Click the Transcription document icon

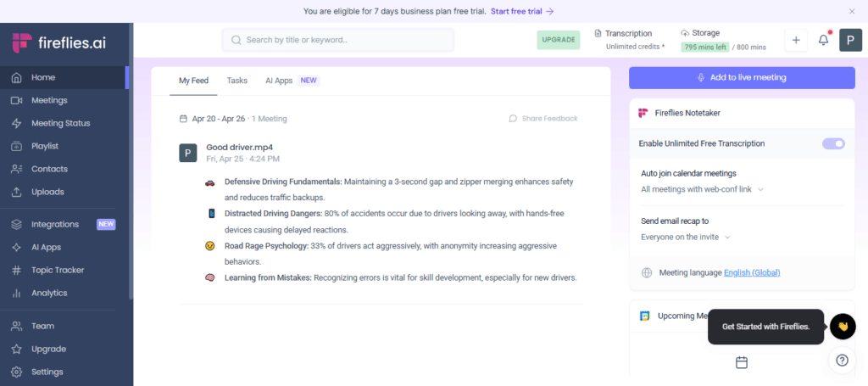coord(598,33)
